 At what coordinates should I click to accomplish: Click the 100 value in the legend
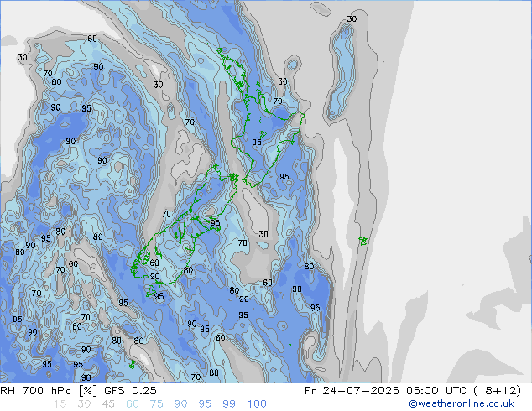pyautogui.click(x=257, y=404)
